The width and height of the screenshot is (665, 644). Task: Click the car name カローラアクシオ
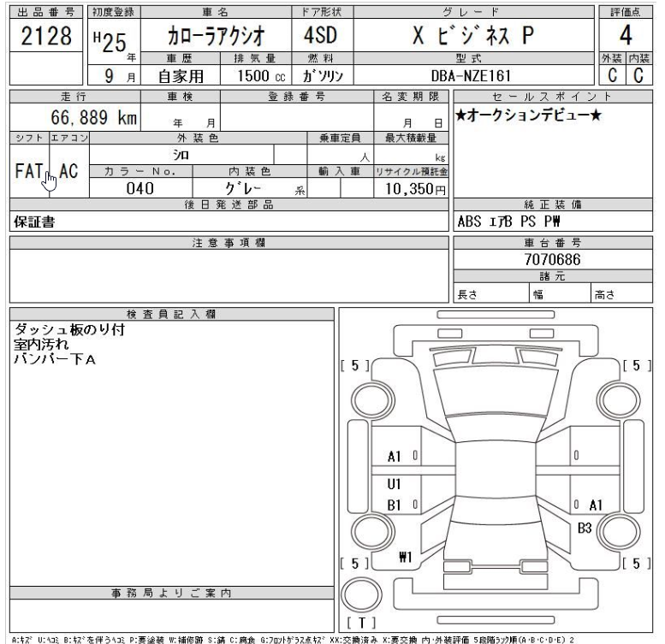coord(215,38)
